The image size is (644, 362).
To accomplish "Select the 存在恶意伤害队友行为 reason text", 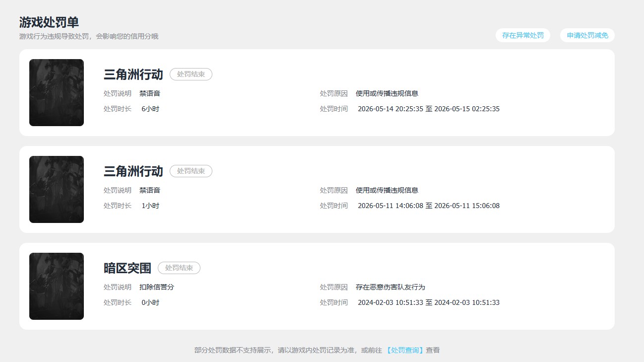I will [390, 287].
